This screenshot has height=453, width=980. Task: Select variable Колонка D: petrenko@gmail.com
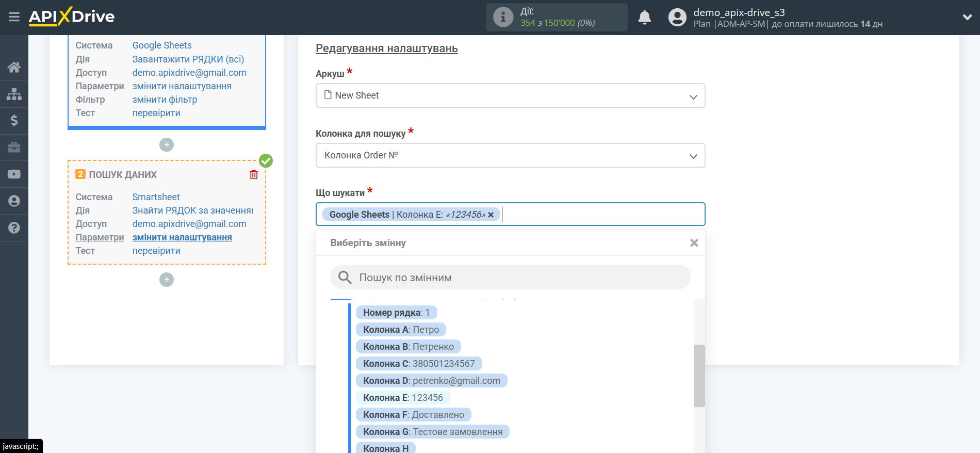point(432,381)
